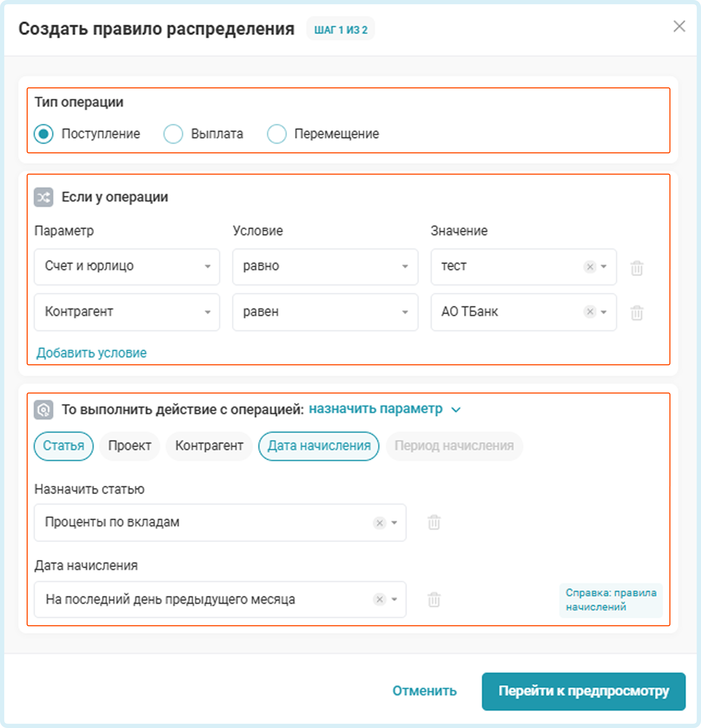The image size is (701, 728).
Task: Clear the тест value field
Action: 590,267
